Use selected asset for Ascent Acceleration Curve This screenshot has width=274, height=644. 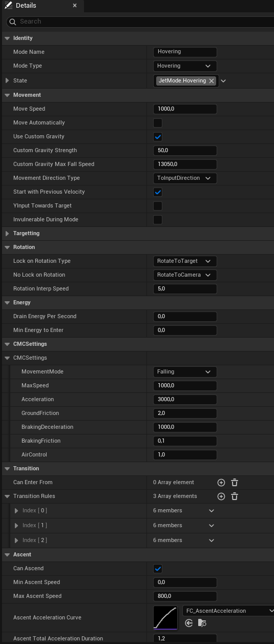point(189,623)
